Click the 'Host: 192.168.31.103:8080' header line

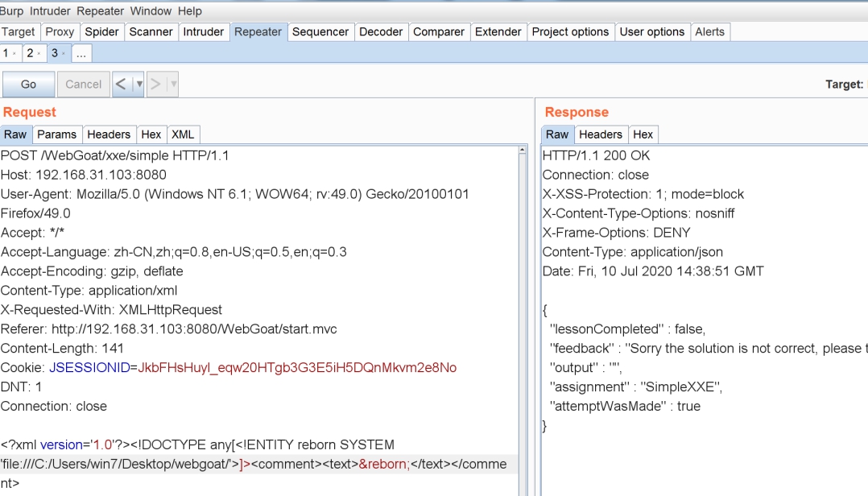(x=84, y=175)
